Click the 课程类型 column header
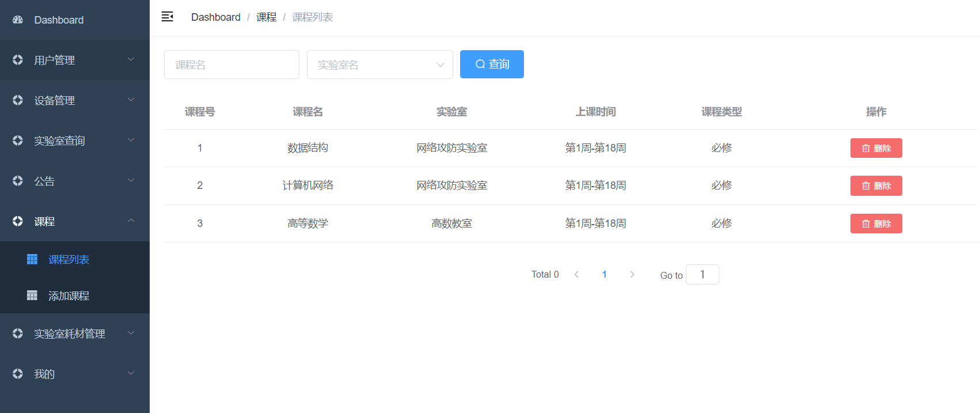The width and height of the screenshot is (980, 413). (721, 112)
